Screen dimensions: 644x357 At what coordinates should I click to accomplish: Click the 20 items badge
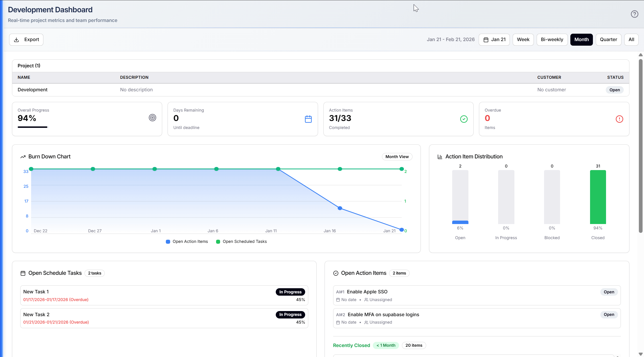[414, 345]
